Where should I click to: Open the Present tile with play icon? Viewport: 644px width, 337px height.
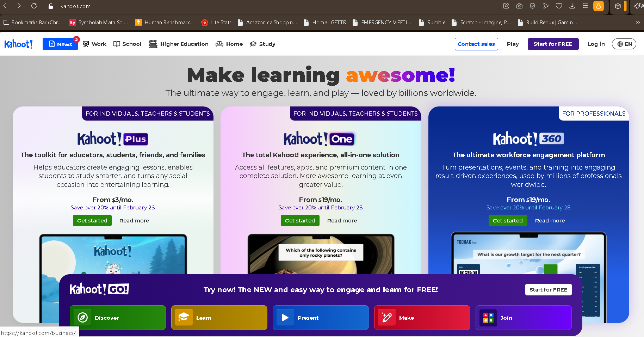point(321,318)
